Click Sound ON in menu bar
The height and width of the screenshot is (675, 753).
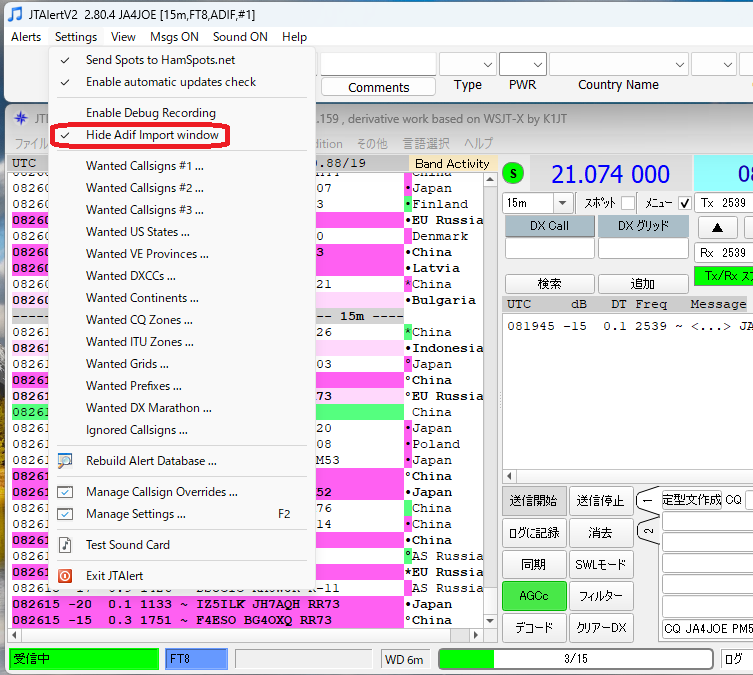[x=240, y=37]
